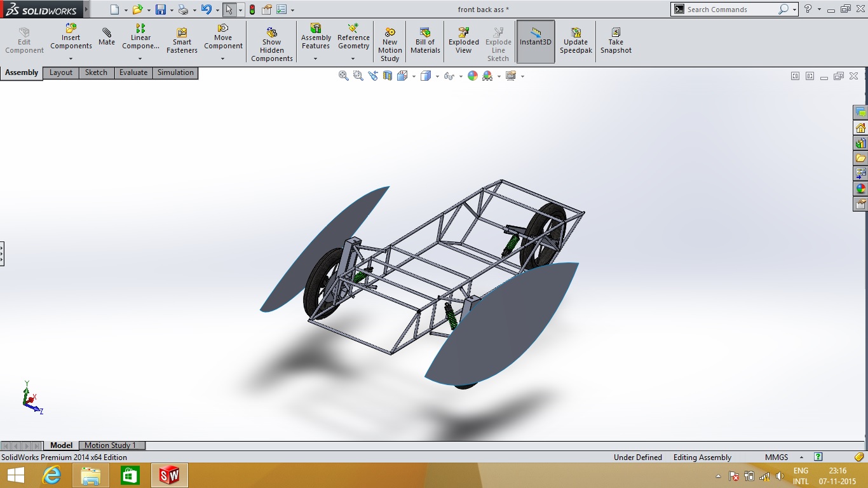
Task: Open Linear Component Pattern tool
Action: pos(140,37)
